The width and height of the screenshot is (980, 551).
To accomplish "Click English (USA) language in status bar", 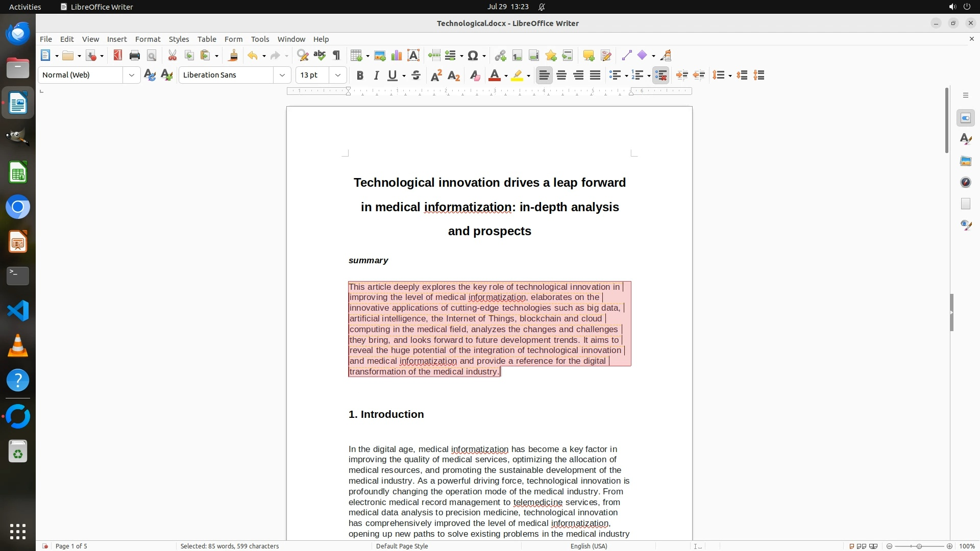I will pyautogui.click(x=589, y=546).
